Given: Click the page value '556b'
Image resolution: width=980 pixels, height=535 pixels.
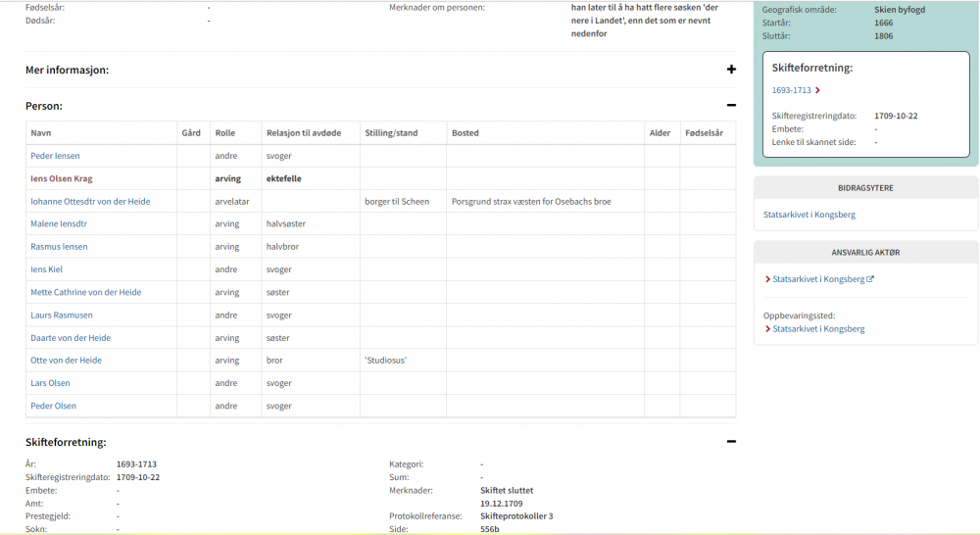Looking at the screenshot, I should 489,529.
